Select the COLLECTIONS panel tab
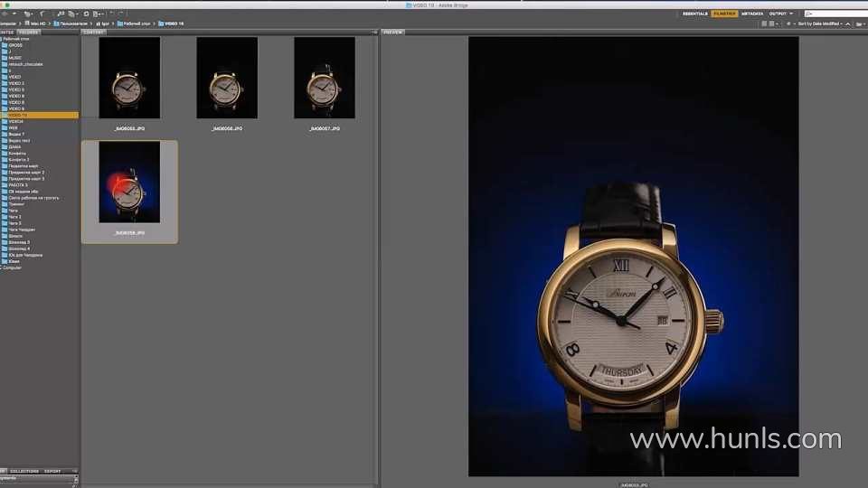This screenshot has height=488, width=868. [24, 472]
